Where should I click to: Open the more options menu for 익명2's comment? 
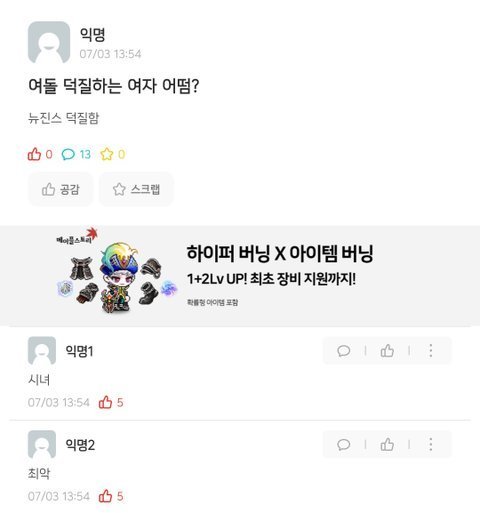pyautogui.click(x=431, y=444)
